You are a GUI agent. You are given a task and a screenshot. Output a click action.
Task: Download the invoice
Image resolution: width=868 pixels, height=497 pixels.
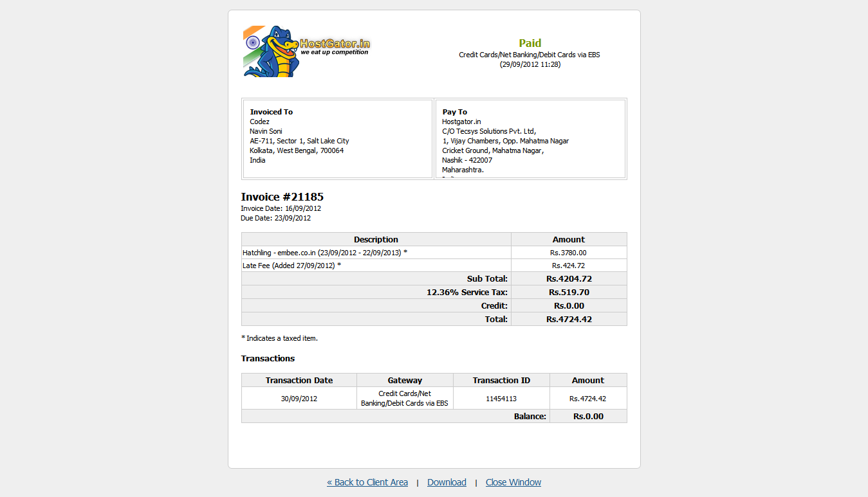click(x=447, y=482)
